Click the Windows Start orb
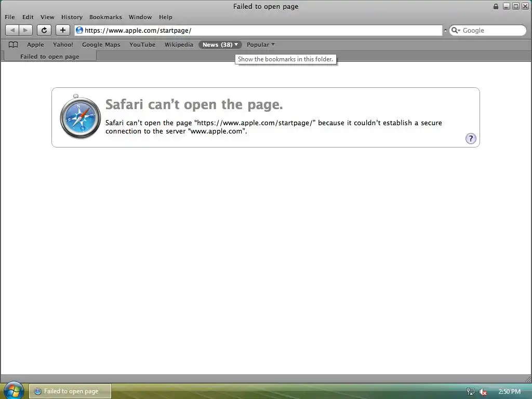Viewport: 532px width, 399px height. [x=14, y=390]
